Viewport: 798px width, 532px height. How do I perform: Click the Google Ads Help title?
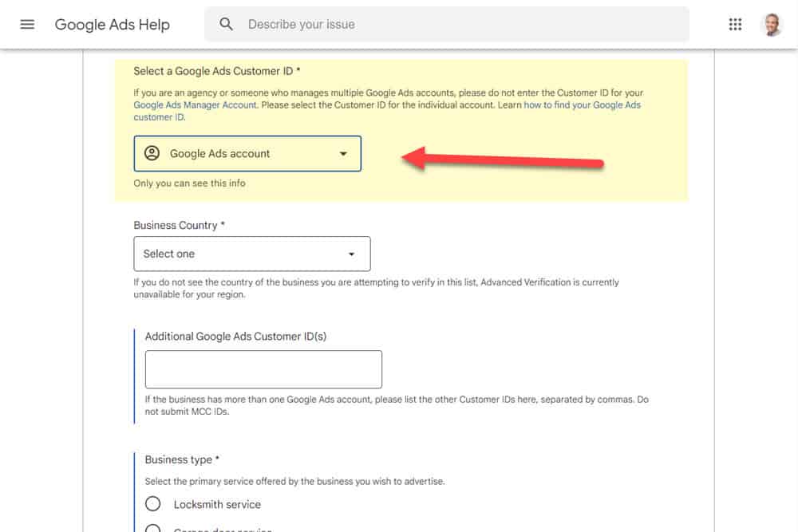tap(112, 25)
